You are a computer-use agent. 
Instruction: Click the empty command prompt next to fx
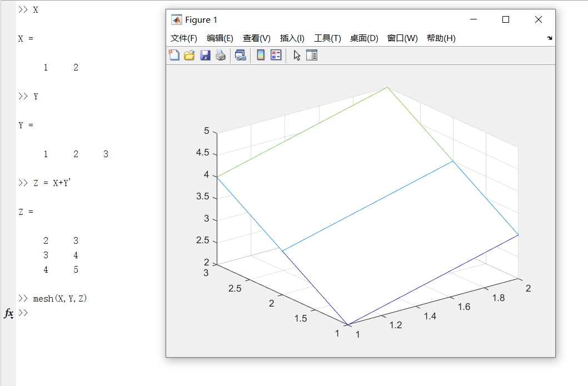click(23, 313)
